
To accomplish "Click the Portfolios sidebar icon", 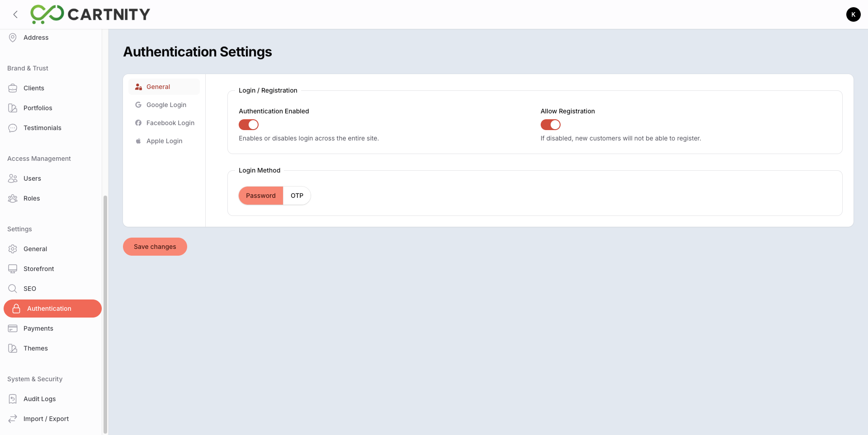I will [13, 108].
